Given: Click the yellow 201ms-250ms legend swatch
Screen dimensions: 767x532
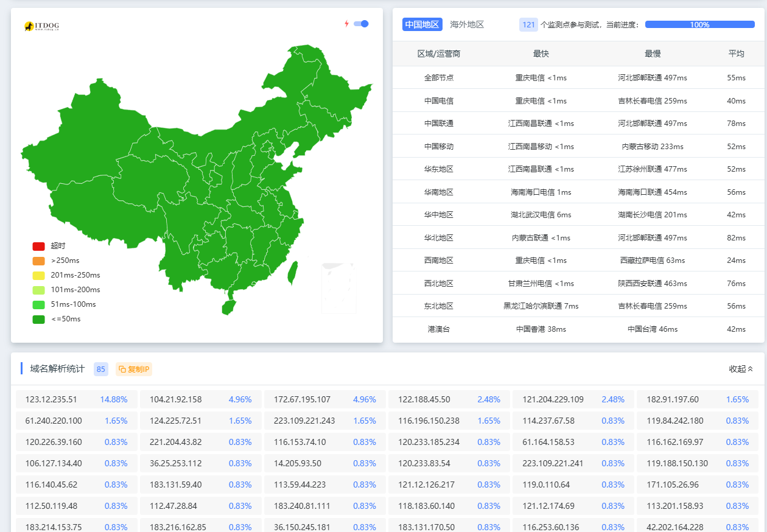Looking at the screenshot, I should (x=39, y=275).
